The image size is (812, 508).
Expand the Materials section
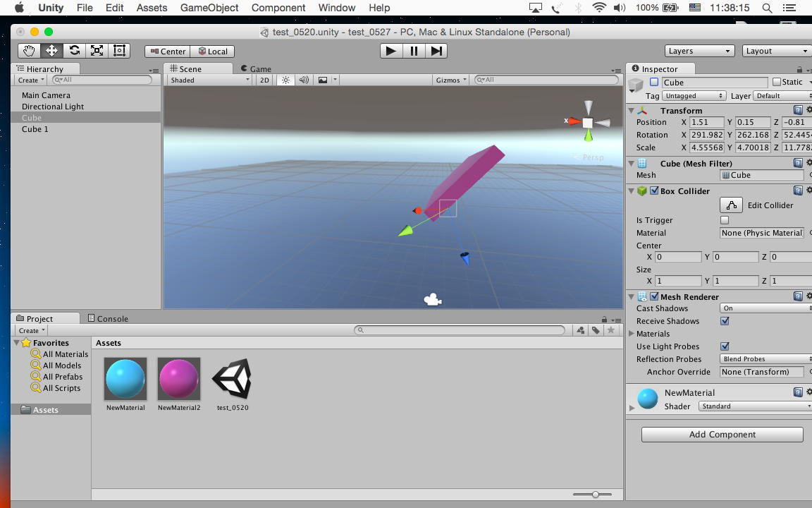[x=632, y=334]
